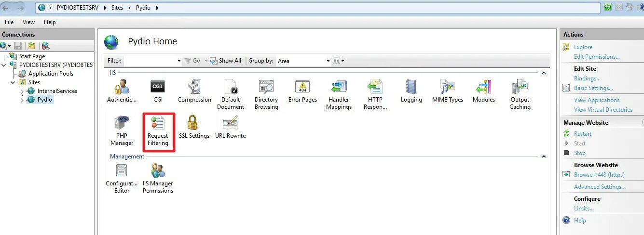Open IIS Manager Permissions

tap(158, 179)
